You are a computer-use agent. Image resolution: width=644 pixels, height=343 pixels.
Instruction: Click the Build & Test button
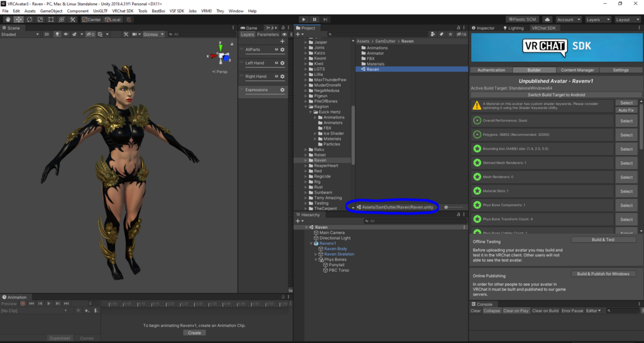coord(603,240)
